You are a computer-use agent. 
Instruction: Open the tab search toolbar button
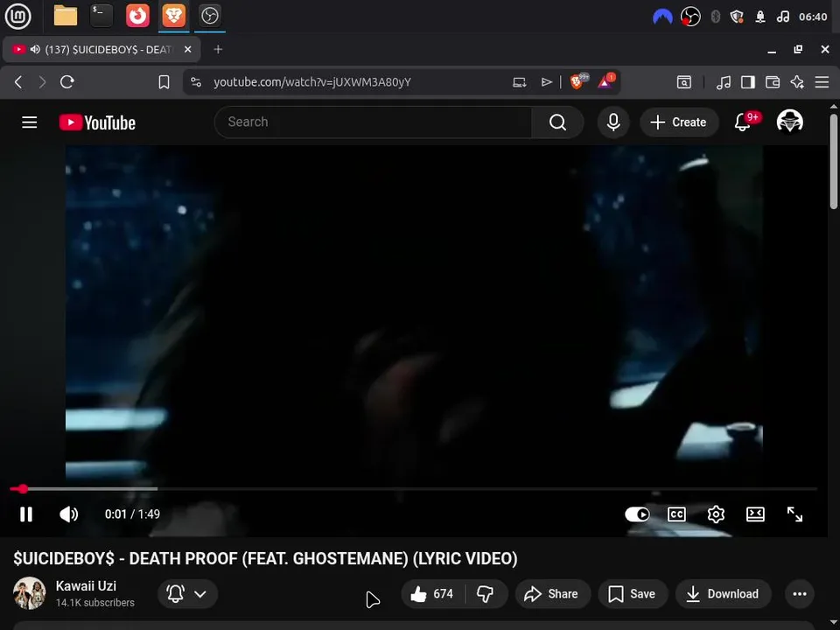pyautogui.click(x=684, y=82)
